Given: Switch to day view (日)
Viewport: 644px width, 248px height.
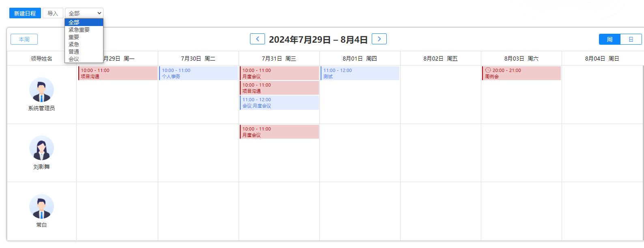Looking at the screenshot, I should click(x=631, y=39).
